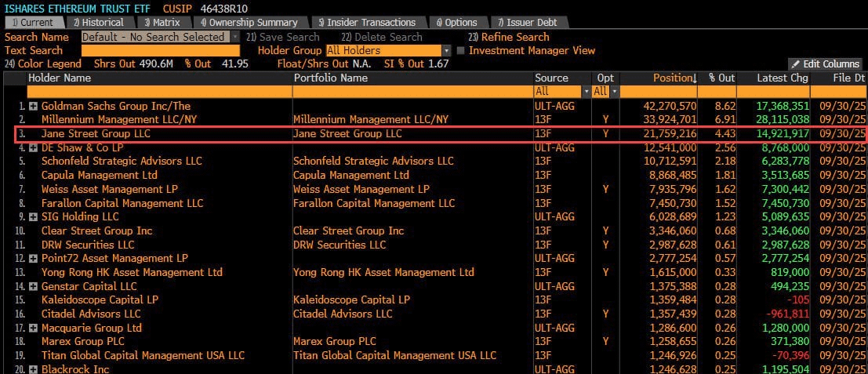
Task: Open the Color Legend option
Action: point(42,64)
